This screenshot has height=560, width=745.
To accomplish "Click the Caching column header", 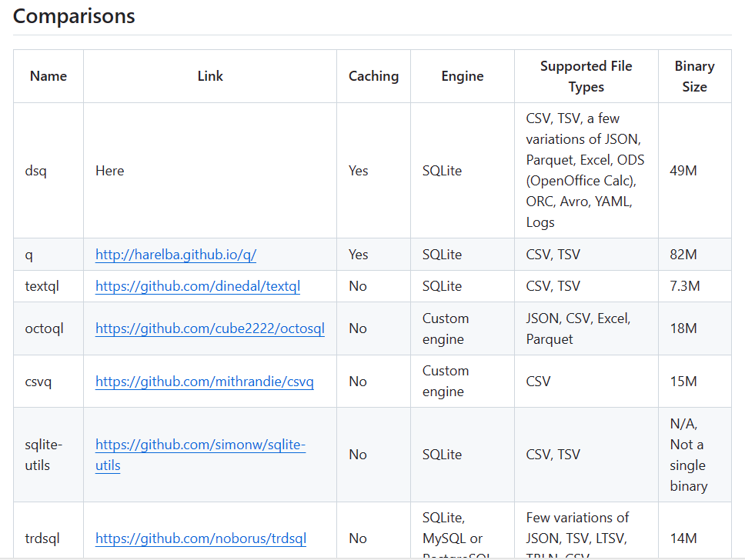I will point(373,76).
